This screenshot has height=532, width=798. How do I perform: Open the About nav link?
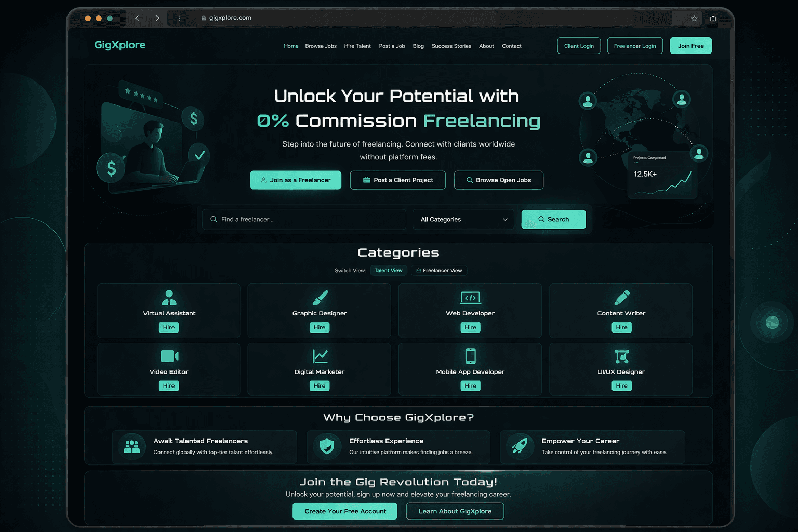pos(486,46)
